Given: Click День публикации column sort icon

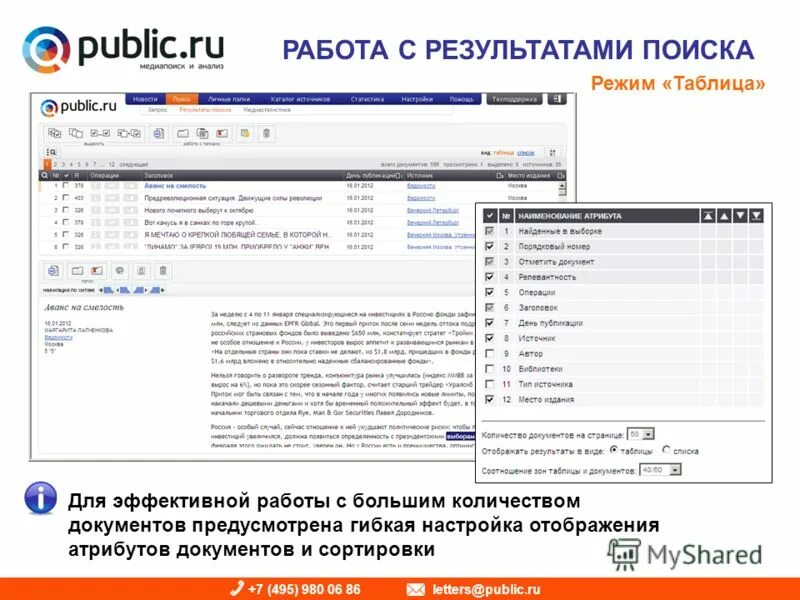Looking at the screenshot, I should [x=398, y=176].
